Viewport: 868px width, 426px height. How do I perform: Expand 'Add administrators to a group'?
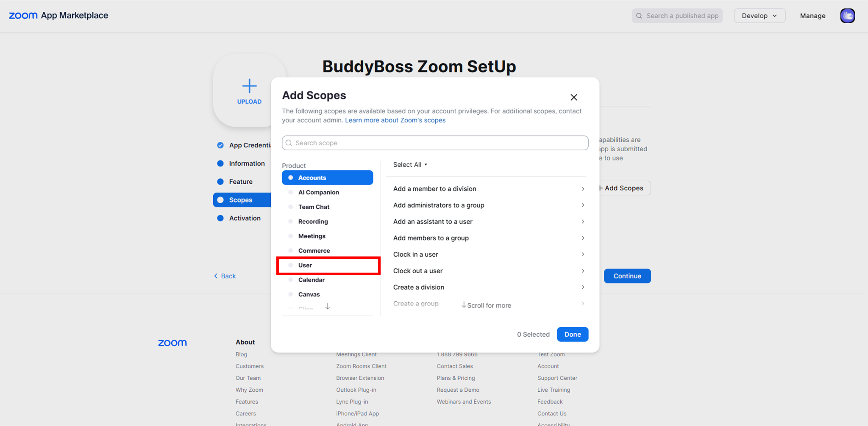click(x=489, y=205)
